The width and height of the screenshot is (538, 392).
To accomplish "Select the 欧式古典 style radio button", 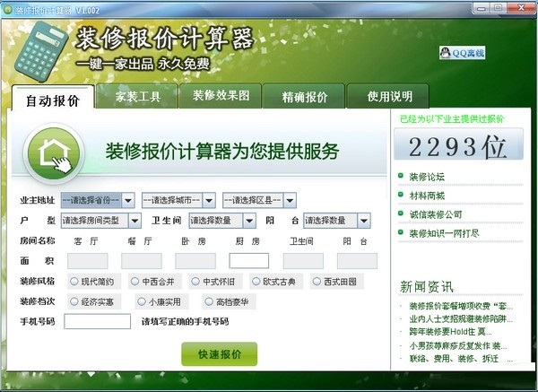I will pyautogui.click(x=256, y=282).
